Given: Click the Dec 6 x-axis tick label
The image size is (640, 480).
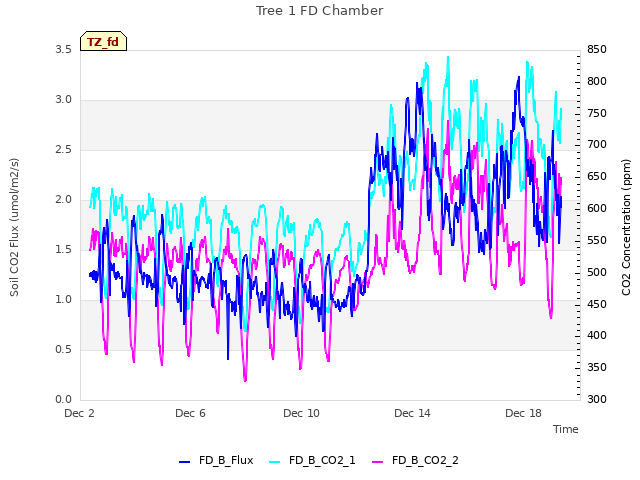Looking at the screenshot, I should (x=190, y=413).
